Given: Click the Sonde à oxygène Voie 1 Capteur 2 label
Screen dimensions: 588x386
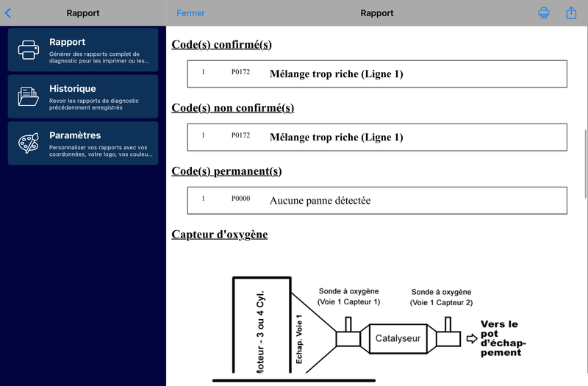Looking at the screenshot, I should click(x=442, y=297).
